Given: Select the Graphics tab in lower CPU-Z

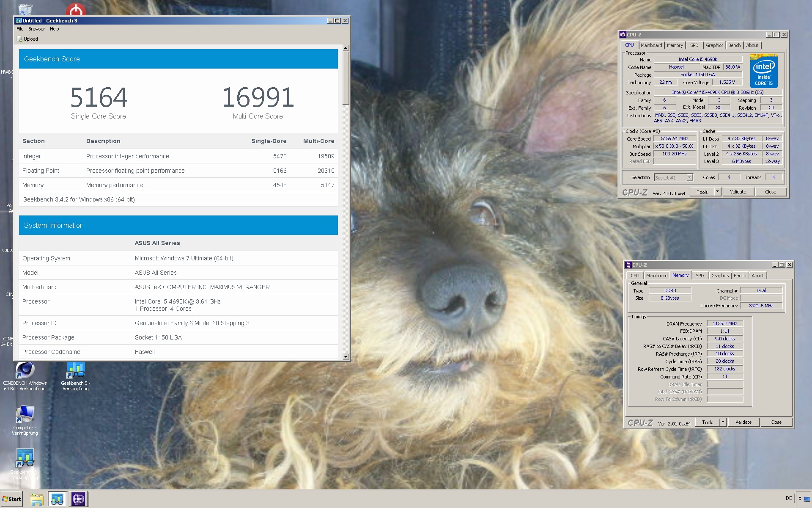Looking at the screenshot, I should tap(720, 276).
